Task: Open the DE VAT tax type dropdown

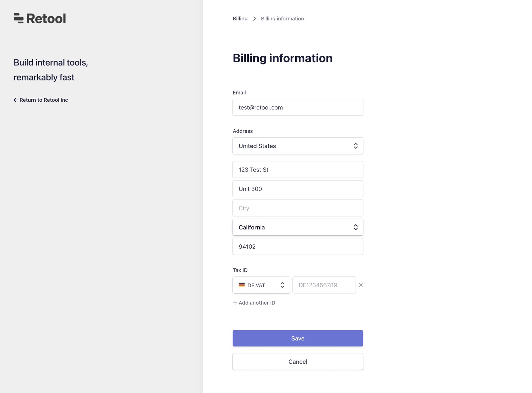Action: (x=261, y=285)
